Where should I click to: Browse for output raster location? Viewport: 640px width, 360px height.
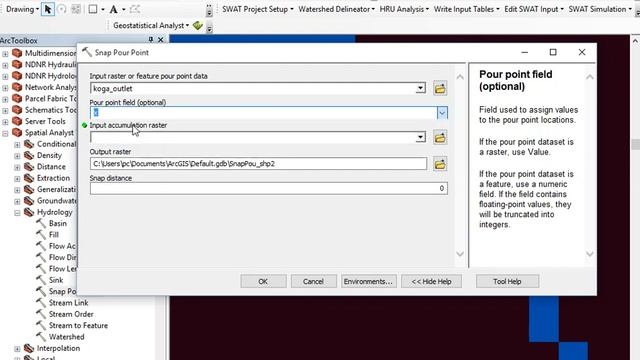tap(440, 164)
